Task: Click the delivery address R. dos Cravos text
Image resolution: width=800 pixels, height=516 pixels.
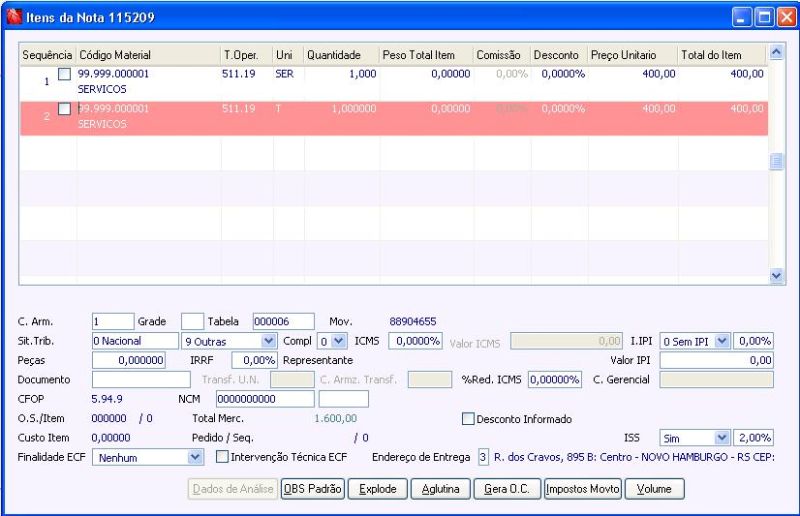Action: [x=634, y=457]
